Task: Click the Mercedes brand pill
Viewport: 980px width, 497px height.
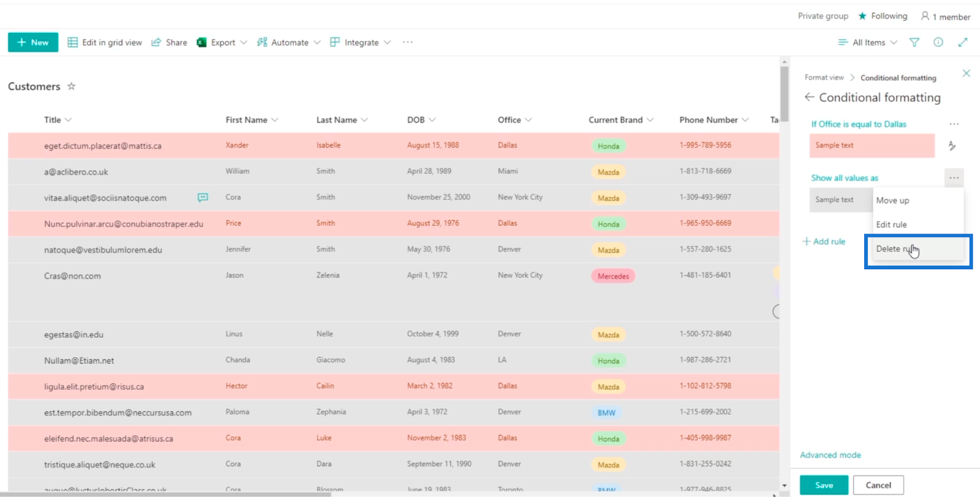Action: click(613, 276)
